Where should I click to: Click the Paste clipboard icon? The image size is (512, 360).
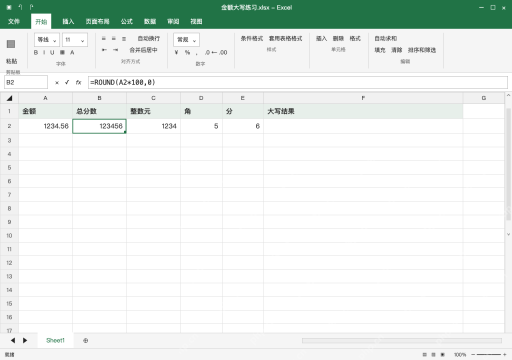(x=11, y=44)
